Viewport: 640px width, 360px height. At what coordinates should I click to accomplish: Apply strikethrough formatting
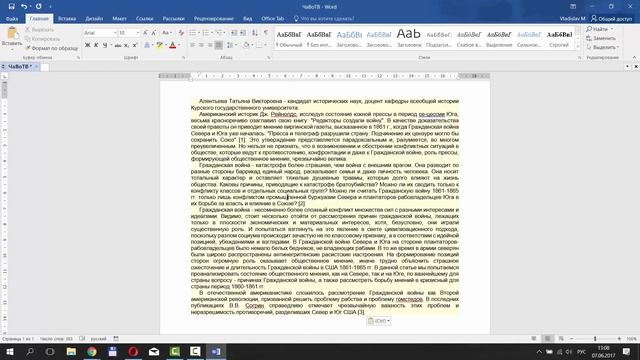[118, 45]
